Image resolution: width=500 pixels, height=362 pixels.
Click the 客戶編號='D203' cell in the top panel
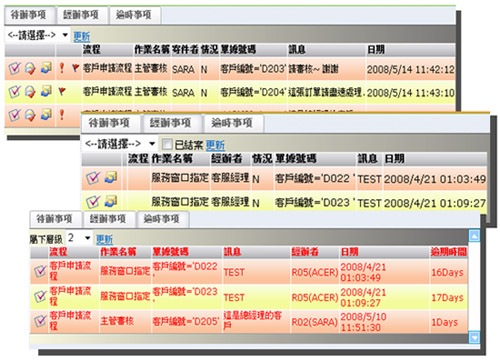click(253, 69)
